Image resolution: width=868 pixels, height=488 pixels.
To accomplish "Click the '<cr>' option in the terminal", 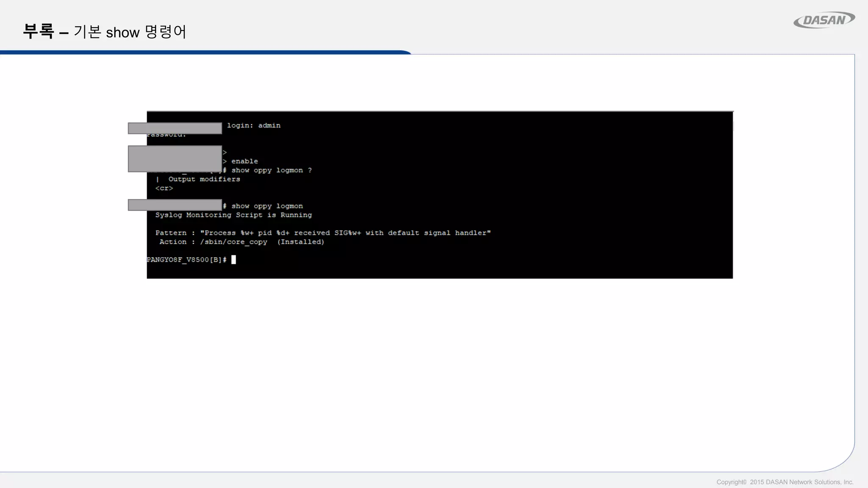I will pyautogui.click(x=164, y=188).
